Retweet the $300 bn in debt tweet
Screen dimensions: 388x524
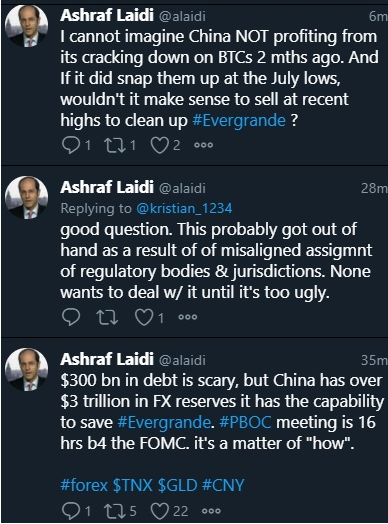tap(114, 511)
